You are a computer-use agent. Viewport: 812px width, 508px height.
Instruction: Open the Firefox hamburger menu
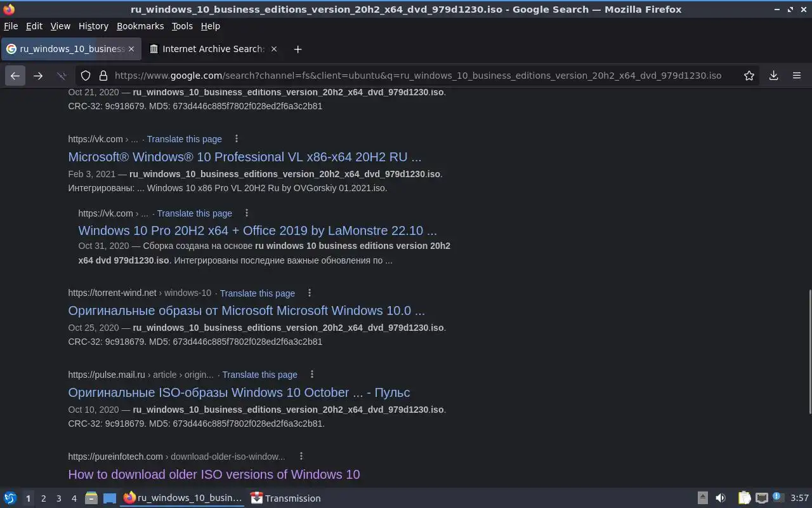(x=797, y=76)
